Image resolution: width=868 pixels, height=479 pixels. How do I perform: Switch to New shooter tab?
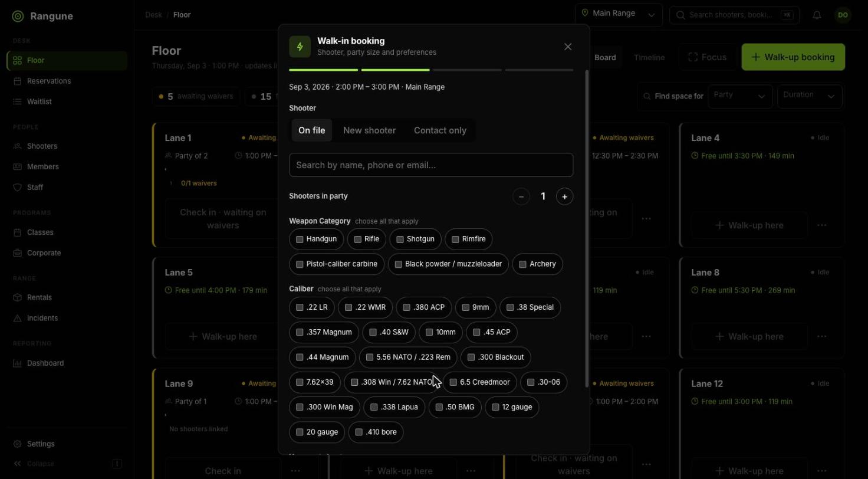[x=369, y=130]
